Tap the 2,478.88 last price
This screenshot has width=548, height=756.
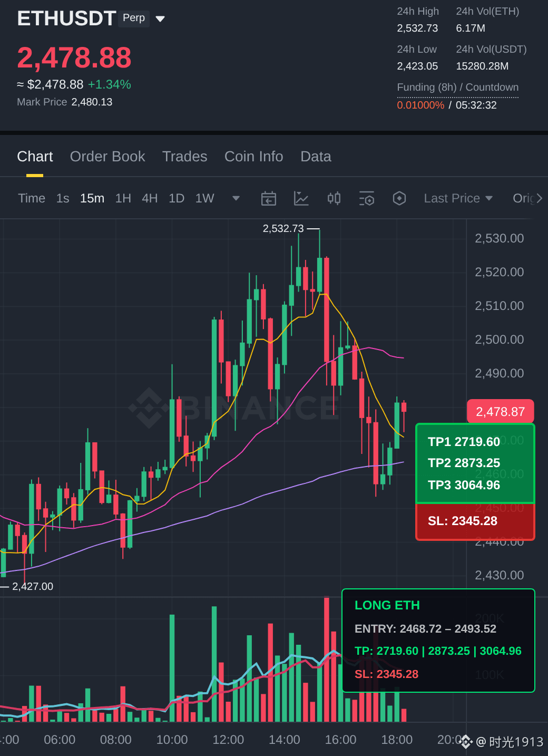tap(74, 57)
